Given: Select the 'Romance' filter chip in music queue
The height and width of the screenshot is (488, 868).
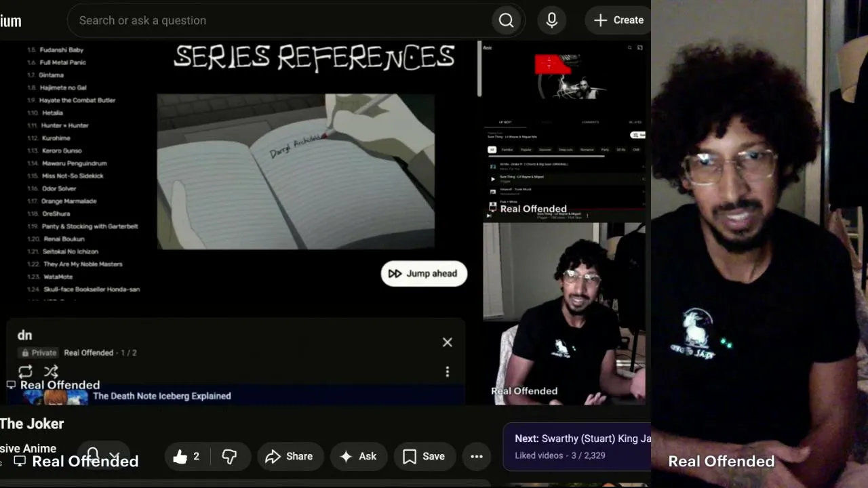Looking at the screenshot, I should (x=587, y=150).
